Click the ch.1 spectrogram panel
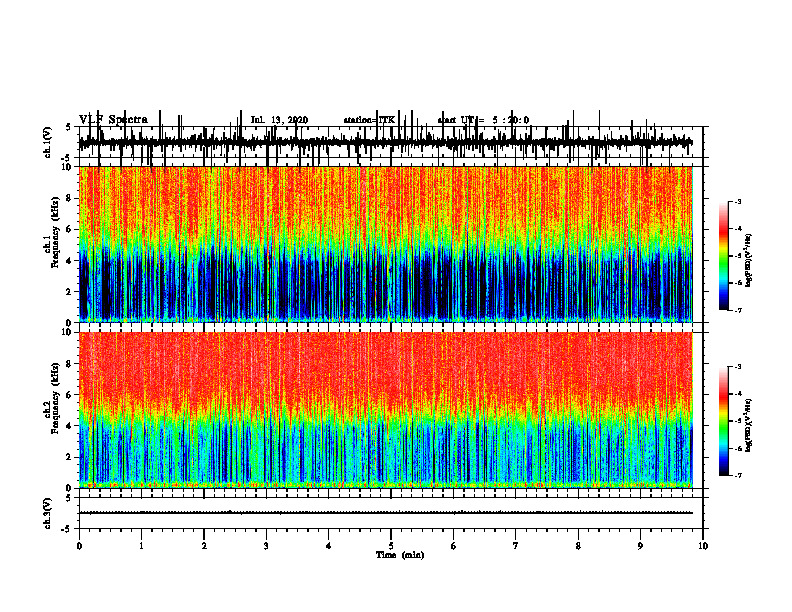The width and height of the screenshot is (792, 612). pos(385,244)
